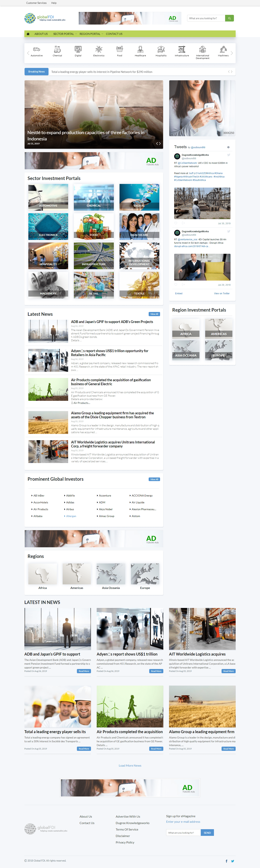The width and height of the screenshot is (260, 868).
Task: Click the Tweets widget info icon
Action: (x=228, y=147)
